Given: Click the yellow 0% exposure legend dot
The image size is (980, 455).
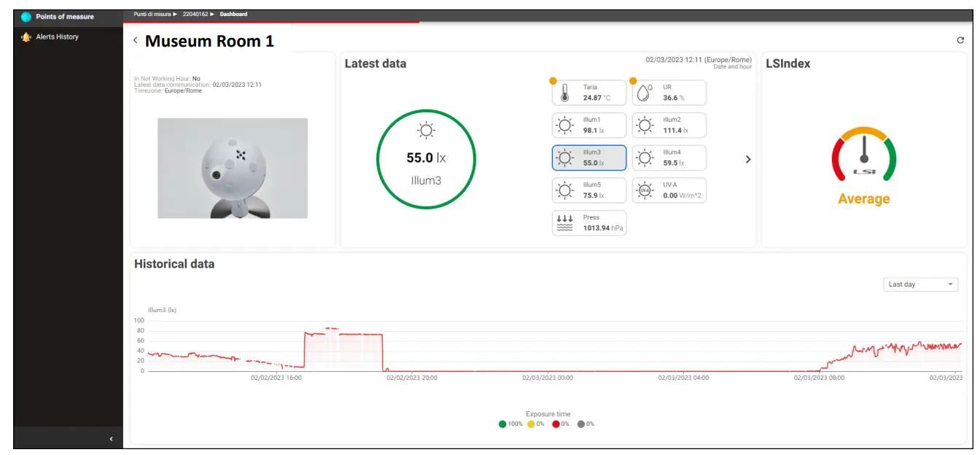Looking at the screenshot, I should [531, 424].
